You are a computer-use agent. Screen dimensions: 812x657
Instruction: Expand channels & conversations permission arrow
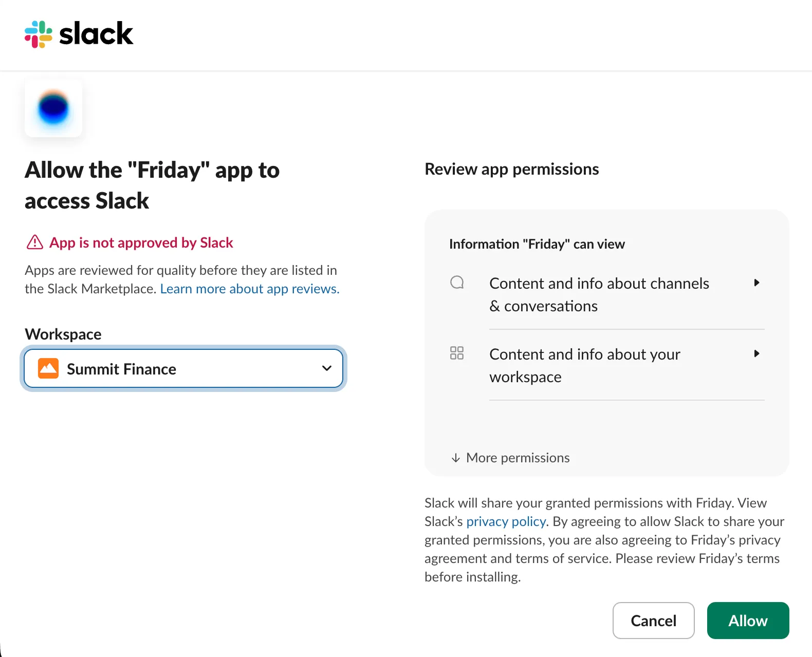(756, 283)
